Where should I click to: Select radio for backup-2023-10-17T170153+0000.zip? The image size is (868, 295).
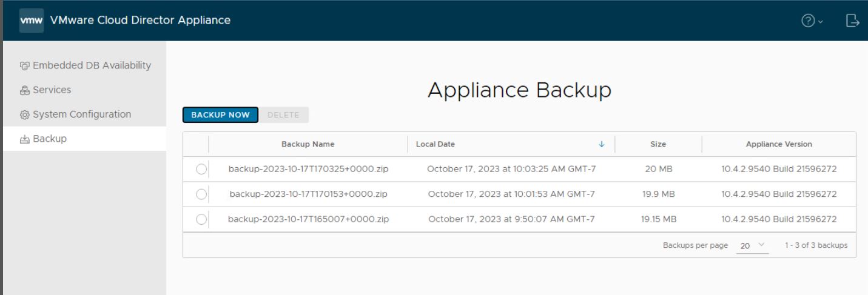coord(201,194)
